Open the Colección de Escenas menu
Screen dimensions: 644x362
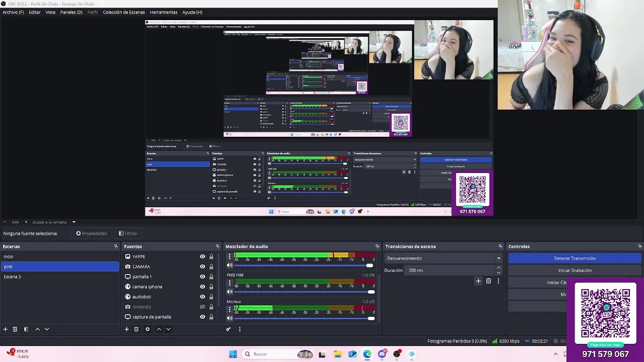pyautogui.click(x=124, y=12)
